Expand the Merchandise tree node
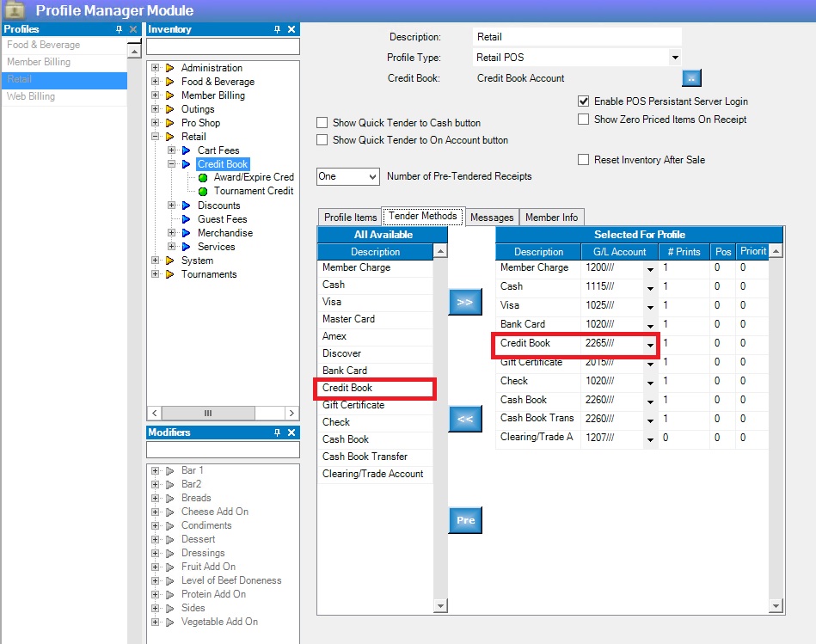This screenshot has width=816, height=644. pyautogui.click(x=172, y=233)
